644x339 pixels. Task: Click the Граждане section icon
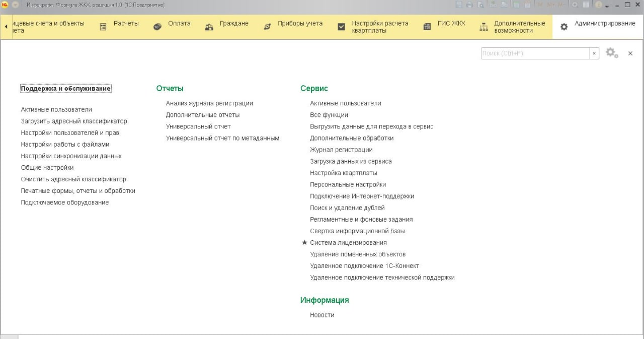(209, 27)
